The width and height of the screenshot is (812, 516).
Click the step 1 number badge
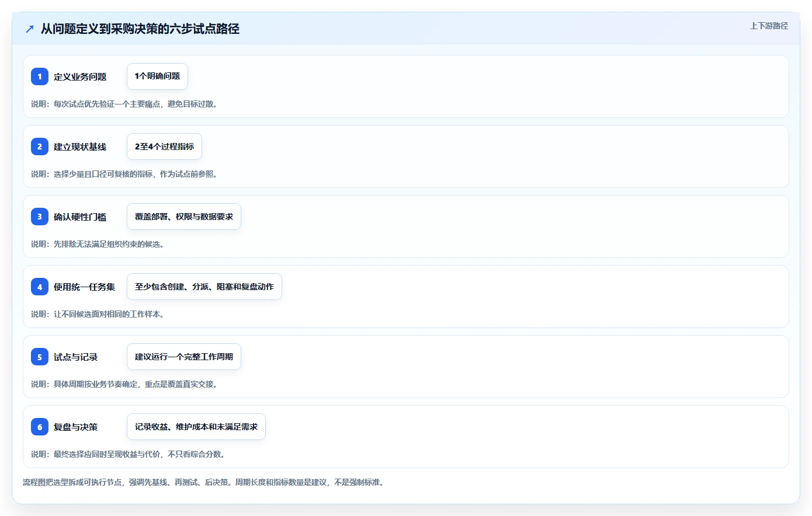click(x=40, y=76)
